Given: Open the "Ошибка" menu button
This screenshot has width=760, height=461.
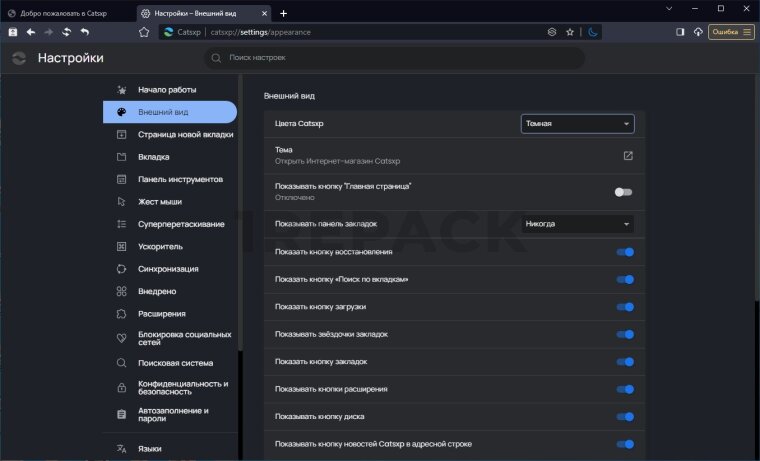Looking at the screenshot, I should 731,32.
